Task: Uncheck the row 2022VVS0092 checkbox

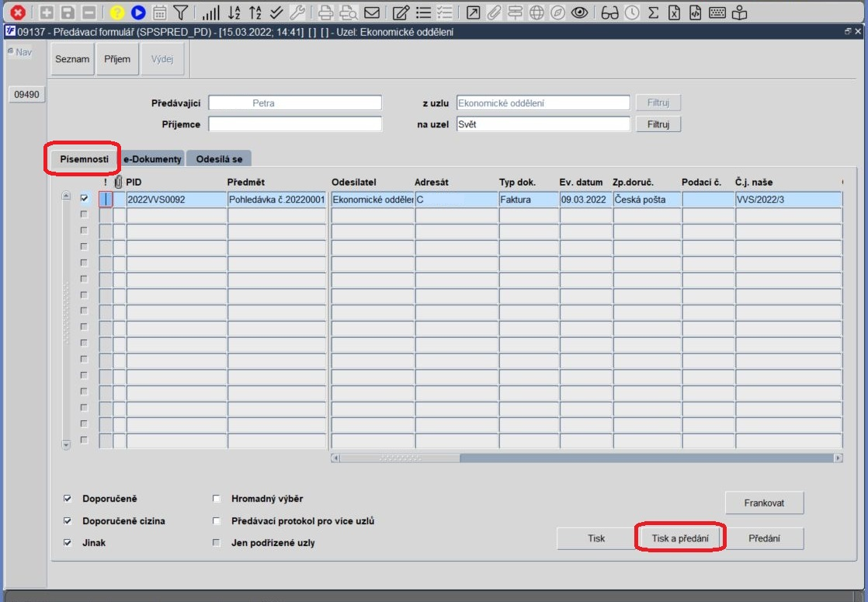Action: (84, 198)
